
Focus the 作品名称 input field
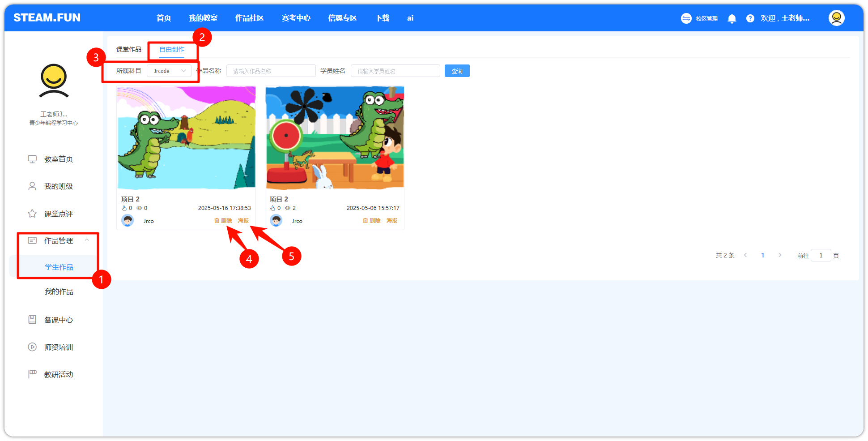[271, 71]
